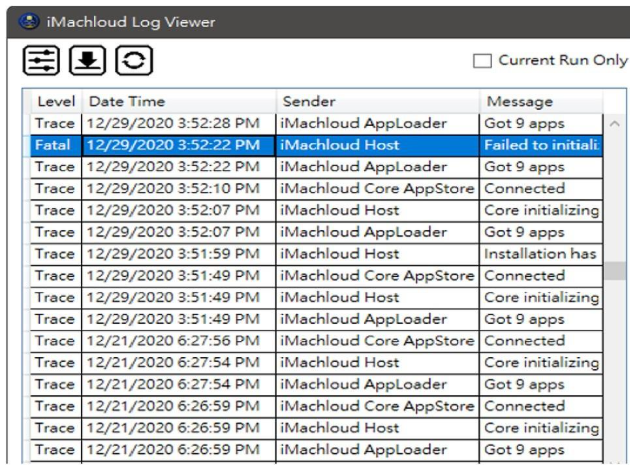Click the refresh log icon
Screen dimensions: 630x465
click(x=135, y=61)
